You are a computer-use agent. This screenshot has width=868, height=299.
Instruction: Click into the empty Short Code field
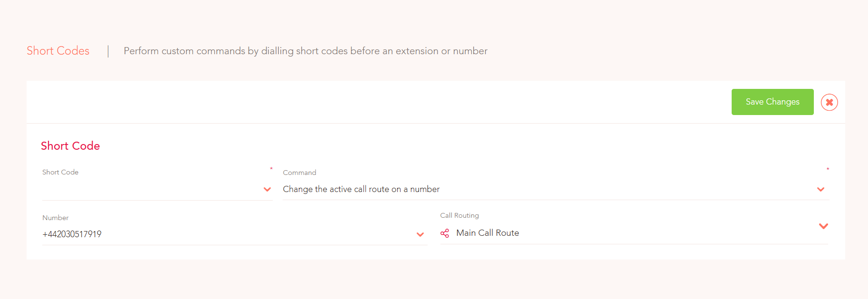(x=152, y=189)
